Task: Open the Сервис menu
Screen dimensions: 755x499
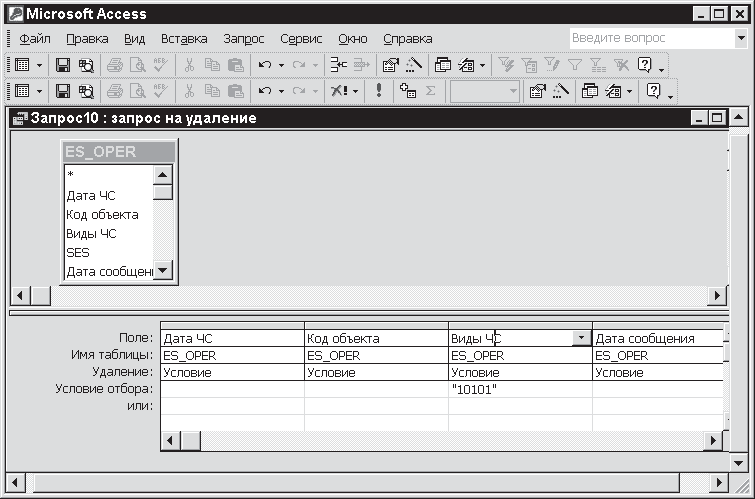Action: tap(301, 39)
